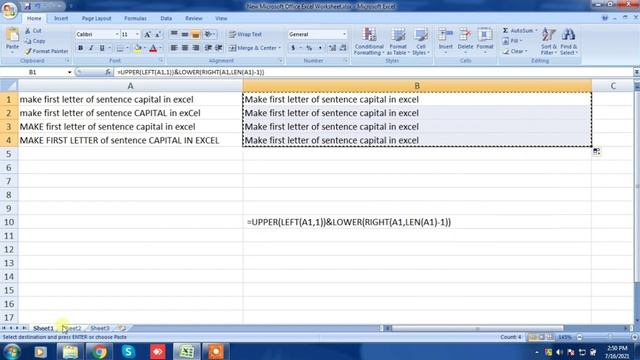This screenshot has width=640, height=360.
Task: Enable Wrap Text
Action: 245,34
